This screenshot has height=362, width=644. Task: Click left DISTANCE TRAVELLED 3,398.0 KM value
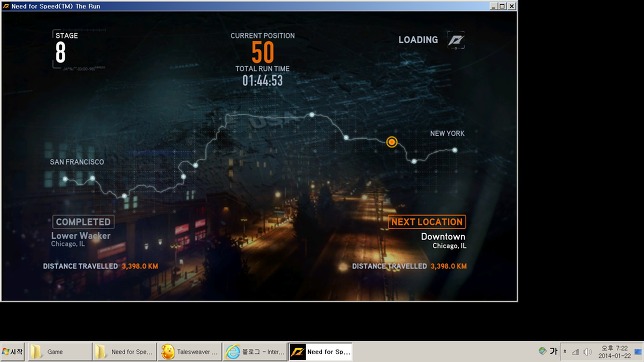tap(140, 266)
